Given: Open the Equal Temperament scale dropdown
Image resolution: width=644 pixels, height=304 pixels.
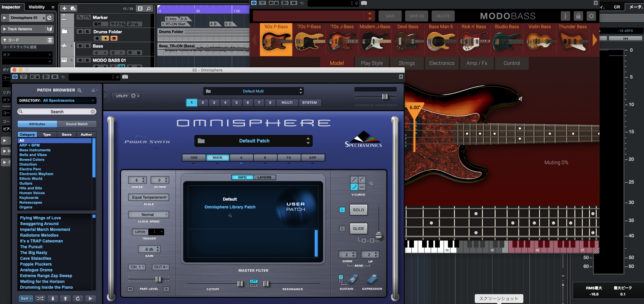Looking at the screenshot, I should click(x=149, y=197).
